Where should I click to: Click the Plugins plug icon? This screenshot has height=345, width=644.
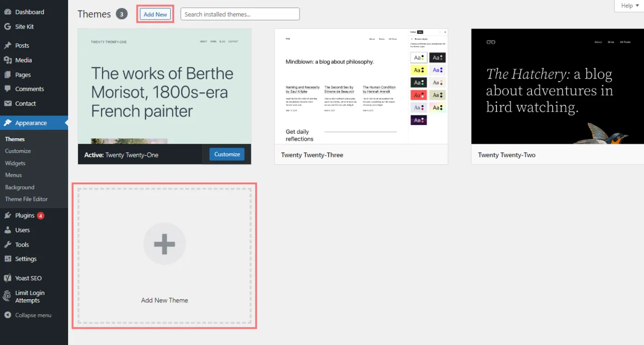coord(7,215)
